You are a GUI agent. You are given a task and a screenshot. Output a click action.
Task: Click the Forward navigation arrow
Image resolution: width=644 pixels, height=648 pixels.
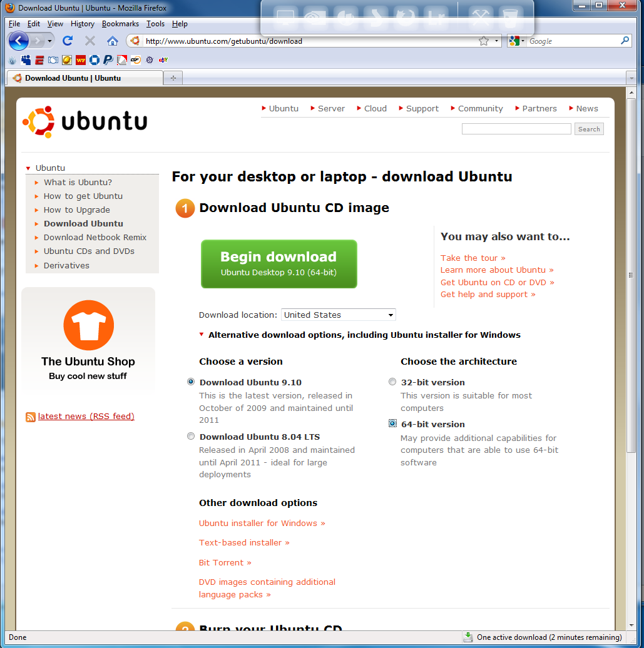[x=37, y=41]
